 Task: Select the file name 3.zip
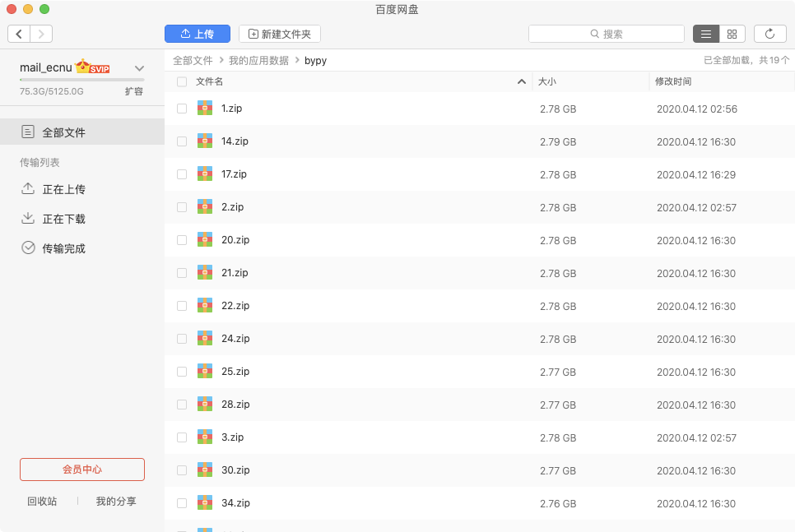[x=232, y=437]
